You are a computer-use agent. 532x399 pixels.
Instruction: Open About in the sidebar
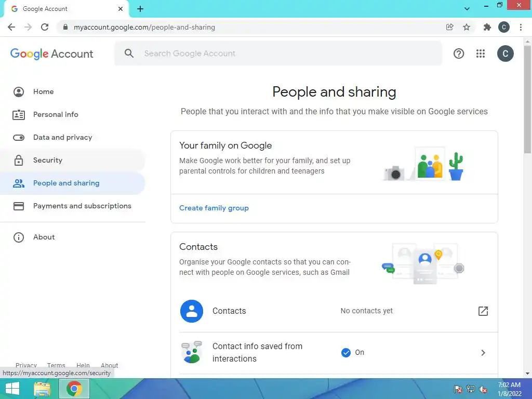(73, 237)
